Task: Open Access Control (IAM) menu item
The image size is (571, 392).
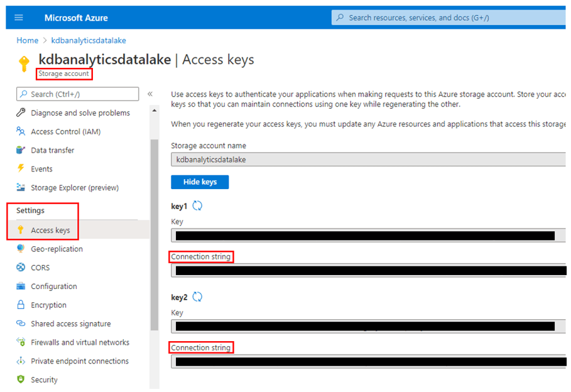Action: point(65,131)
